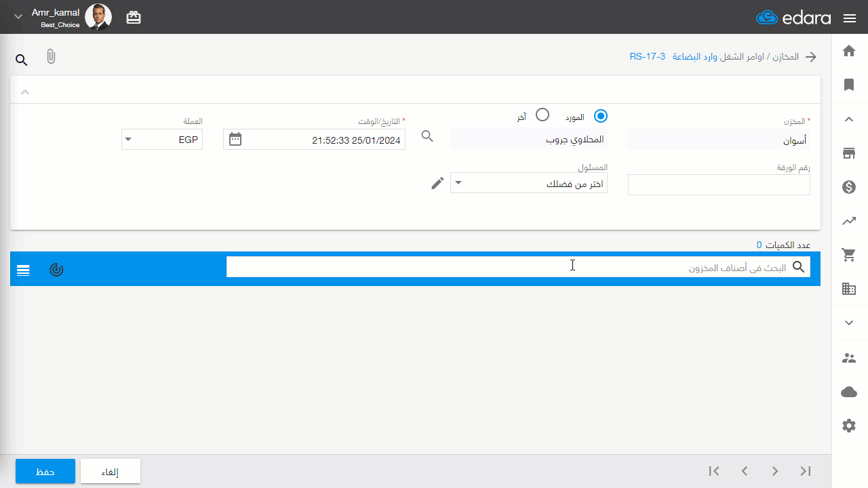Screen dimensions: 868x488
Task: Open the cloud sidebar icon
Action: (x=849, y=392)
